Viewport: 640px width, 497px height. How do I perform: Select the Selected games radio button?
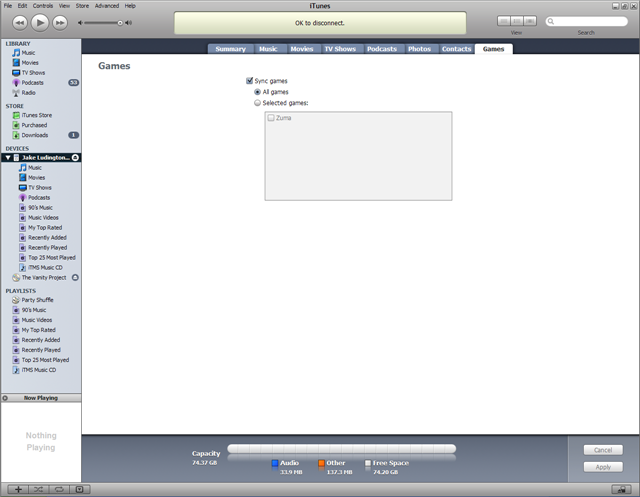[x=258, y=103]
